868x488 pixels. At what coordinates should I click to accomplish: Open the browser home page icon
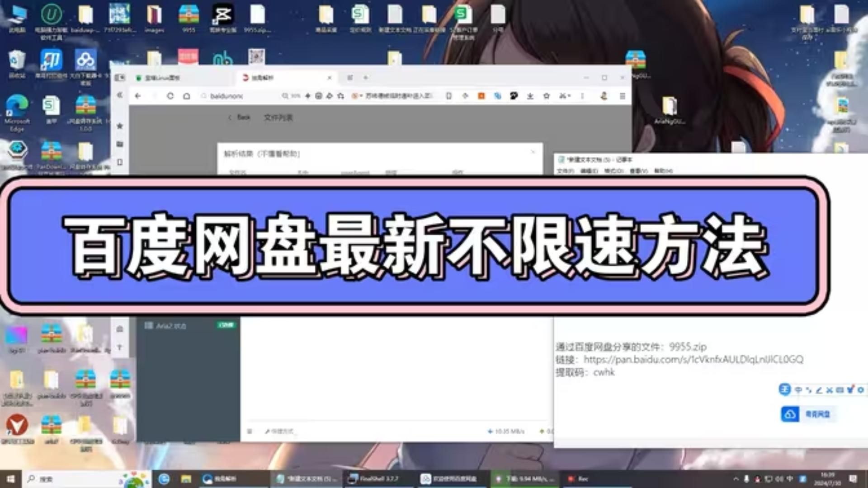tap(186, 96)
